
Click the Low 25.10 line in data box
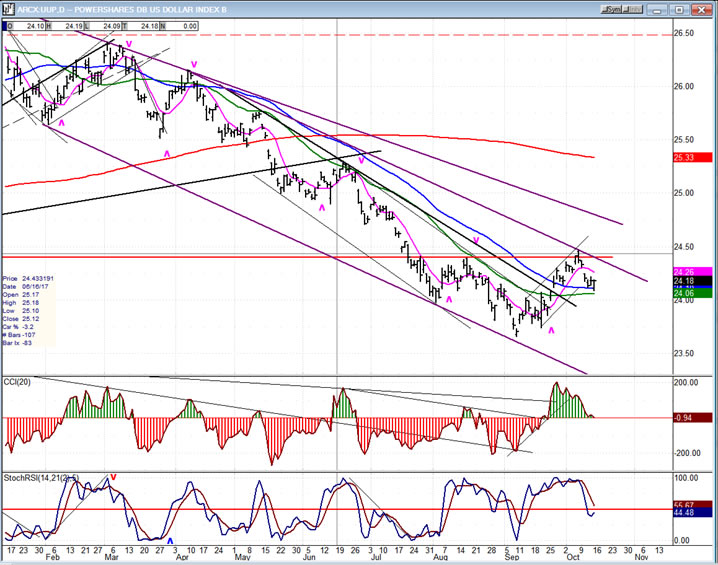(21, 310)
